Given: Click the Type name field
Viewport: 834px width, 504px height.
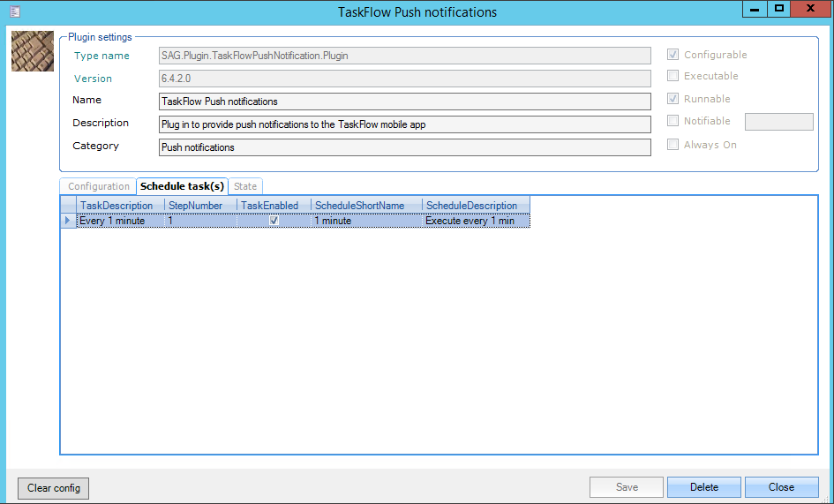Looking at the screenshot, I should point(405,56).
